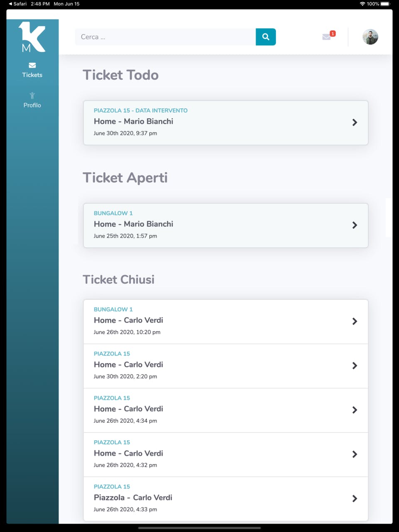Open the Profilo person icon in the sidebar
The image size is (399, 532).
click(32, 96)
